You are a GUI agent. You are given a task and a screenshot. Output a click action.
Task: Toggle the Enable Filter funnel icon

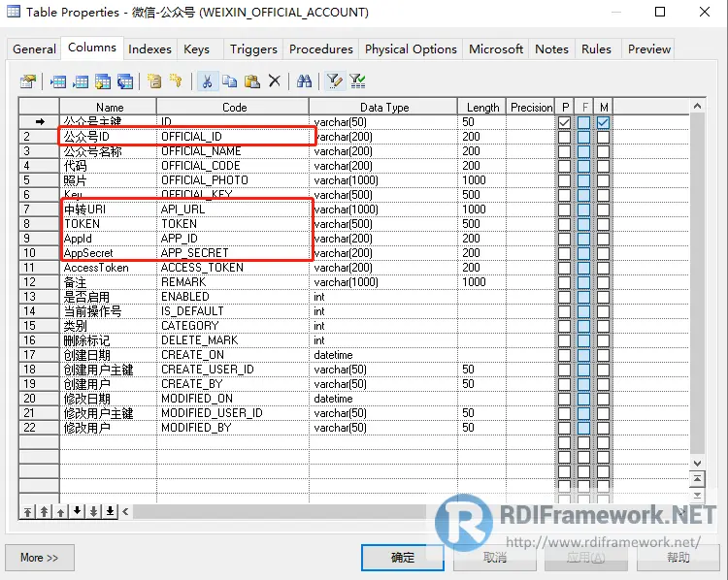(357, 81)
